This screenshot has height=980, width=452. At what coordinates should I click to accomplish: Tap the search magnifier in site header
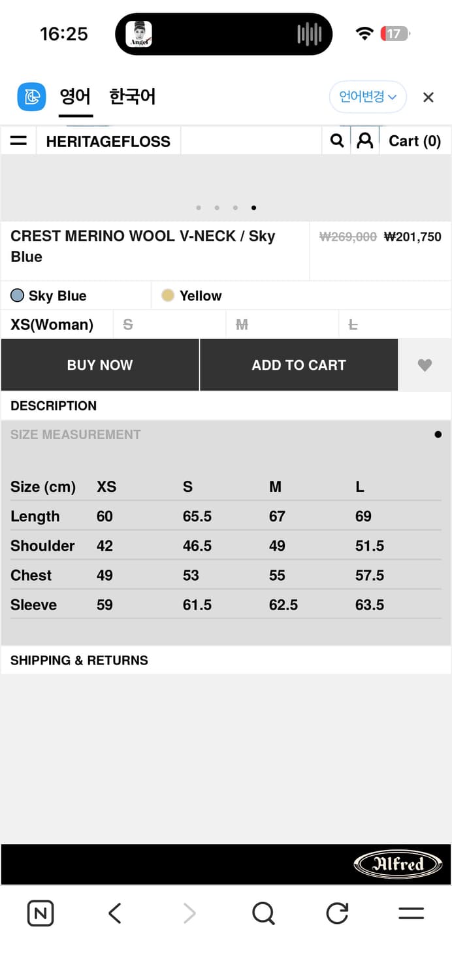pyautogui.click(x=337, y=141)
